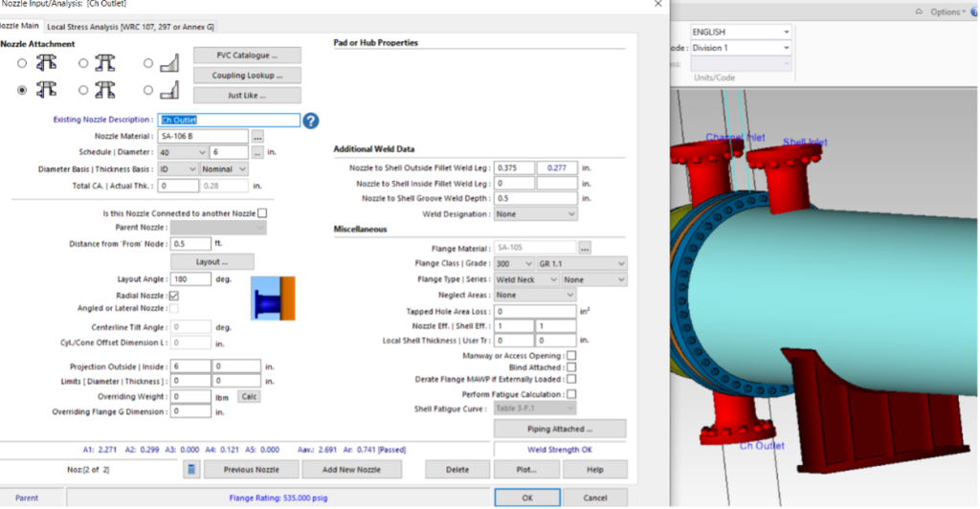
Task: Click Add New Nozzle button
Action: [x=351, y=470]
